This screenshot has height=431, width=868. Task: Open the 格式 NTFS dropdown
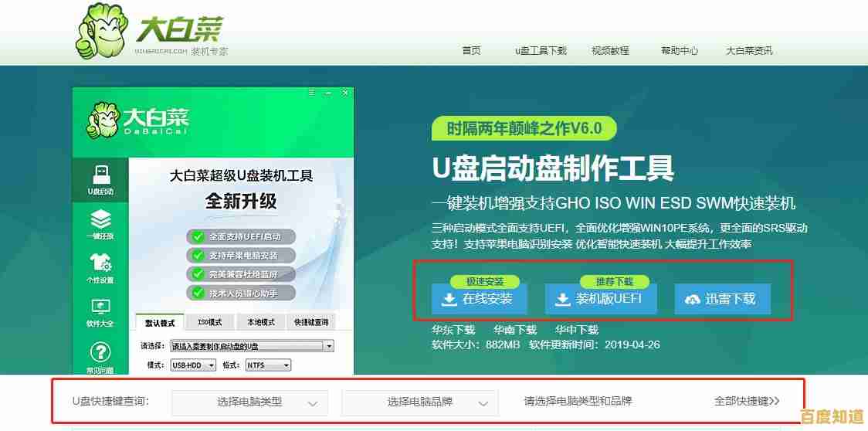tap(268, 365)
